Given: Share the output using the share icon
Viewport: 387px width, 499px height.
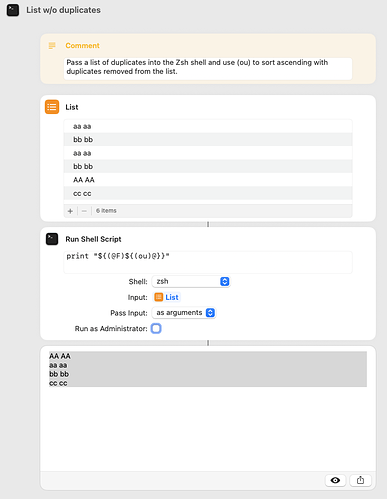Looking at the screenshot, I should [360, 480].
